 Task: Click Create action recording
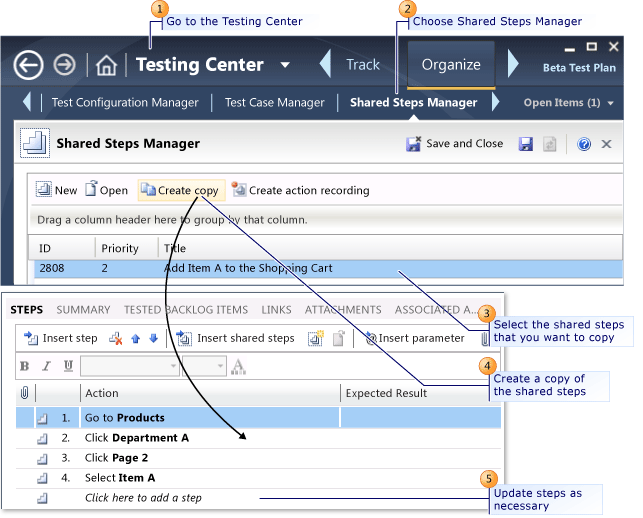click(300, 190)
